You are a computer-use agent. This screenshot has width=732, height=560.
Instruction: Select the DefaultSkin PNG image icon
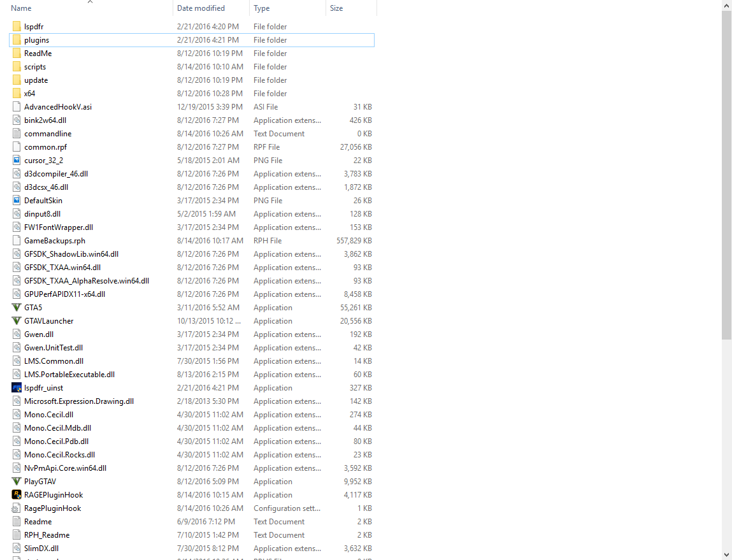(x=17, y=201)
